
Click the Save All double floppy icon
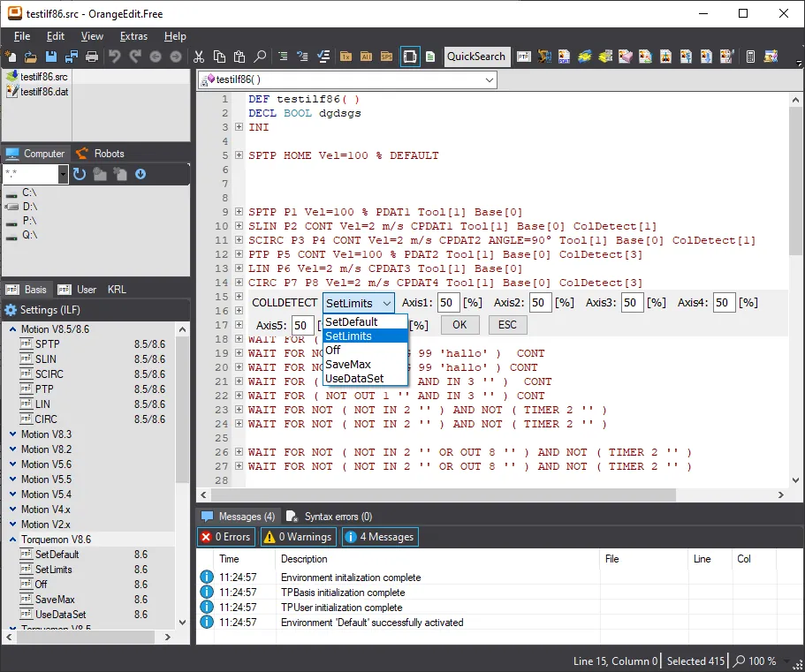[72, 57]
